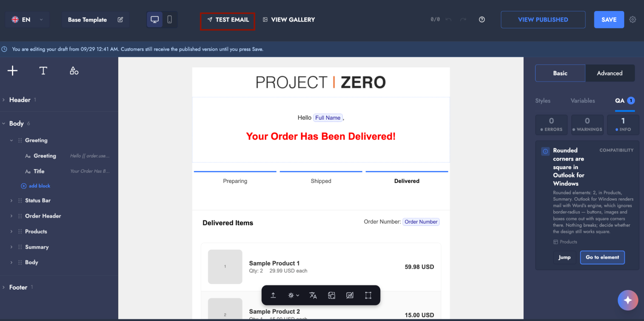Image resolution: width=644 pixels, height=321 pixels.
Task: Open the Variables tab
Action: [583, 101]
